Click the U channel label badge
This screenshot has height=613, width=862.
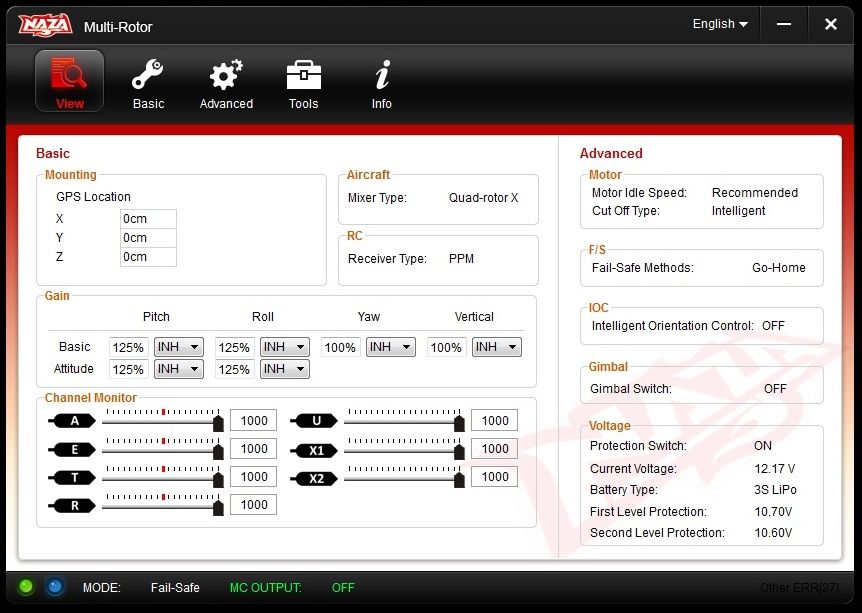coord(314,421)
